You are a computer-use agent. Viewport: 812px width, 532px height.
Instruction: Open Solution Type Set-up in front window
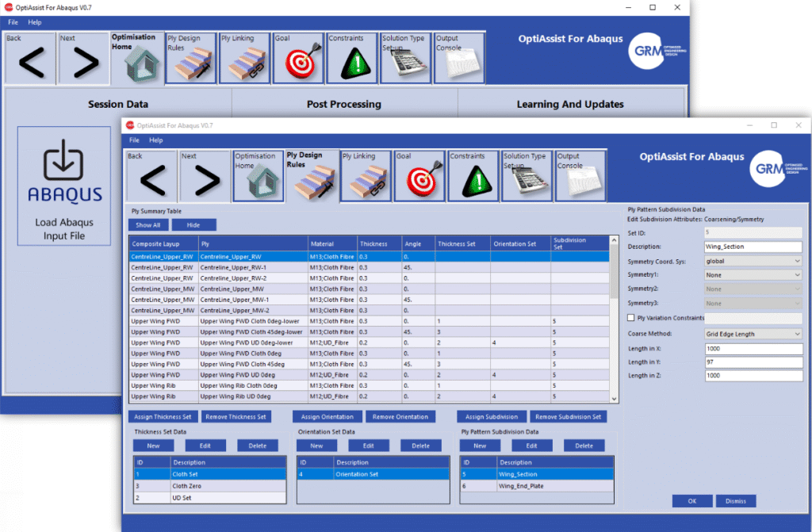[527, 176]
